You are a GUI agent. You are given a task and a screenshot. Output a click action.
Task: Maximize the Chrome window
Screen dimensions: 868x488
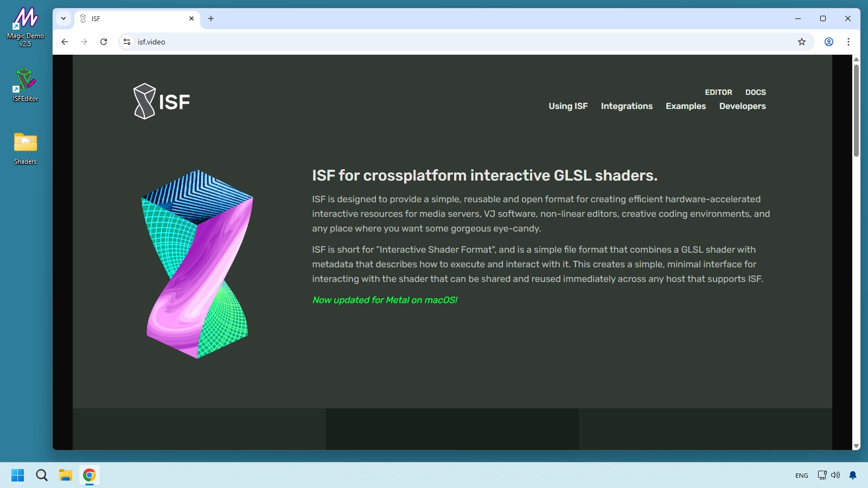coord(823,18)
